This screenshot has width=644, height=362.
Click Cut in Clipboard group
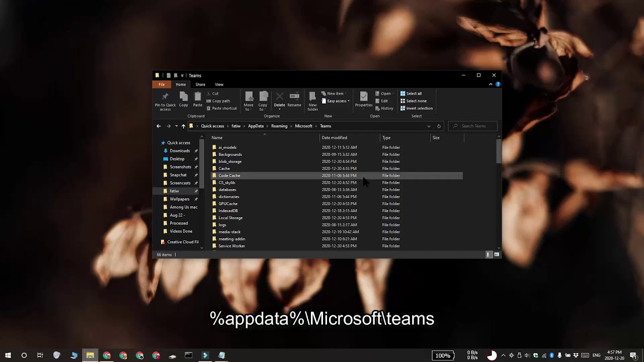[212, 94]
